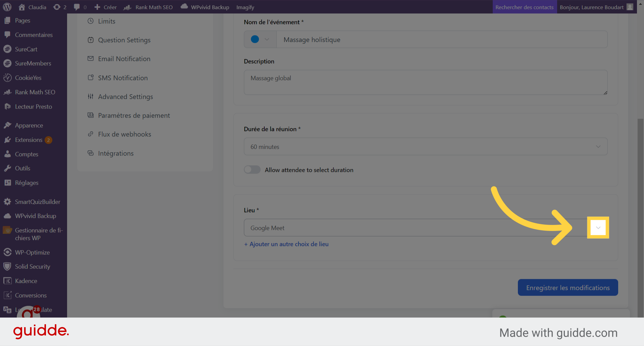Expand the Lieu Google Meet dropdown chevron
Image resolution: width=644 pixels, height=346 pixels.
(598, 228)
